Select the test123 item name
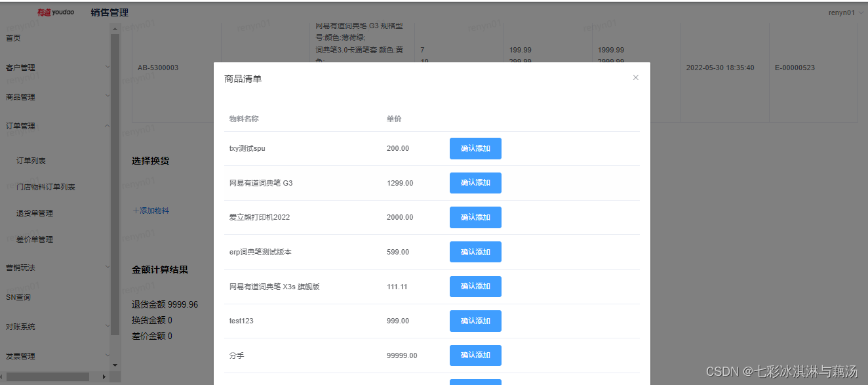Image resolution: width=868 pixels, height=385 pixels. point(241,321)
